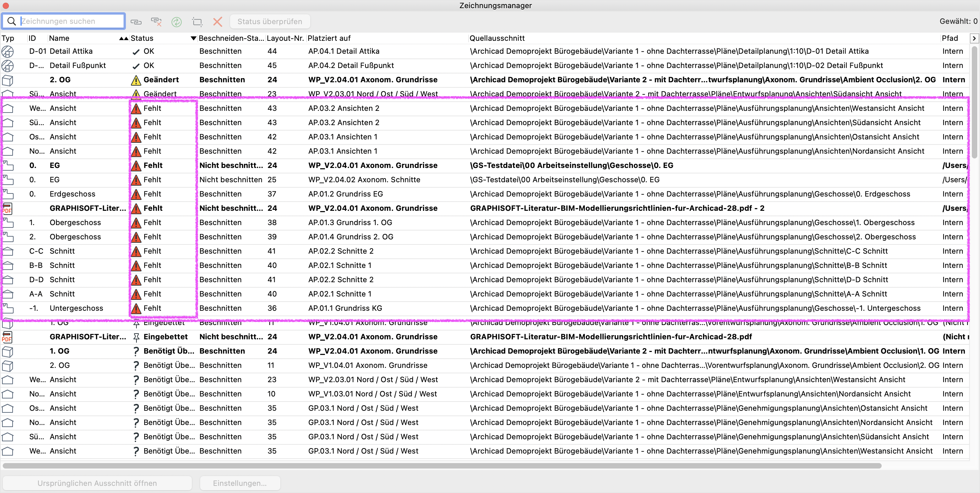980x493 pixels.
Task: Click the Zeichnungsmanager window title
Action: (x=495, y=6)
